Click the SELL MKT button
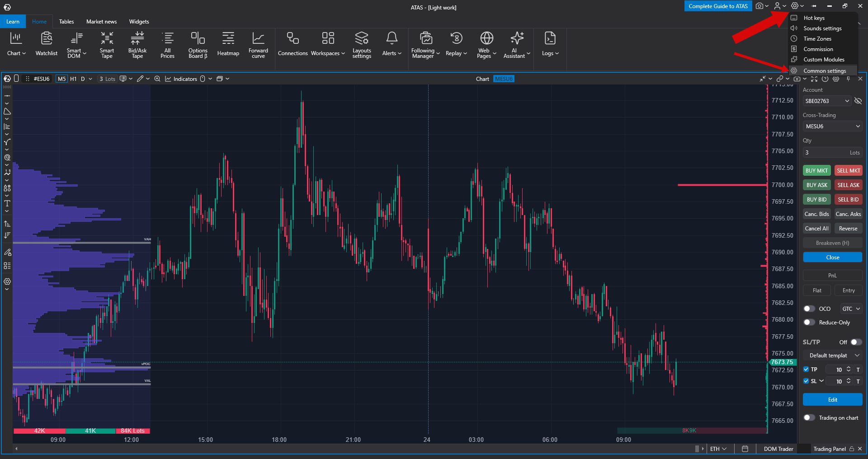This screenshot has width=868, height=459. 848,170
